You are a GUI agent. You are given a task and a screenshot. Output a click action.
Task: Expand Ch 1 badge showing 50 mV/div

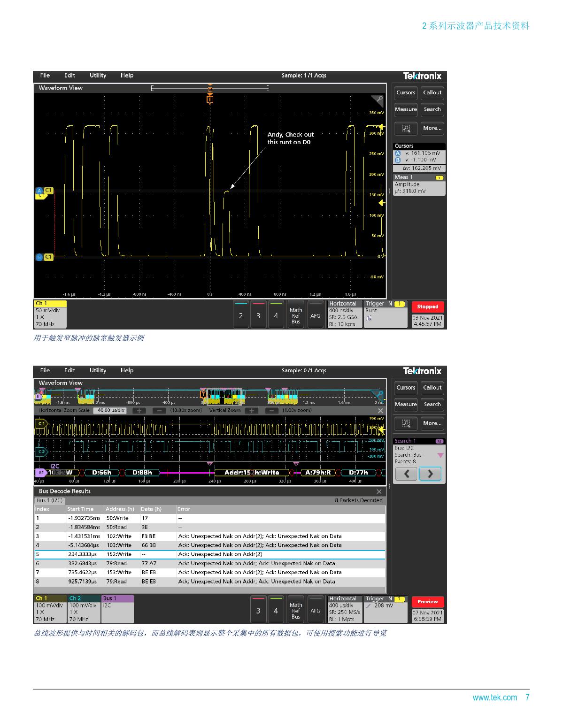50,314
